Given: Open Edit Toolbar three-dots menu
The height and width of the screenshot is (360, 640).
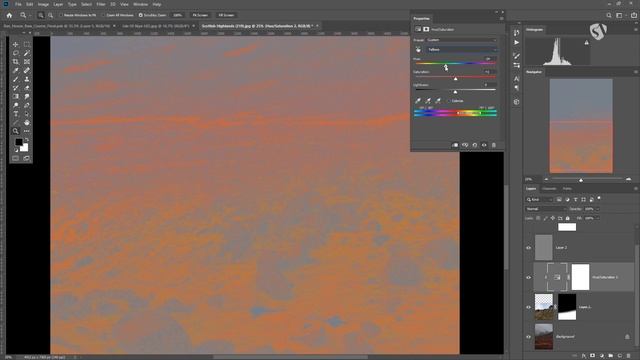Looking at the screenshot, I should [x=27, y=131].
